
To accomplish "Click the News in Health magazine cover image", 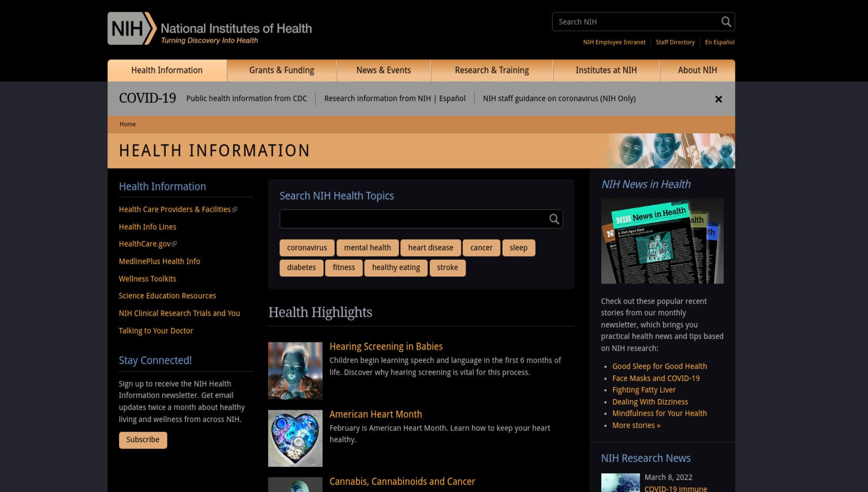I will 662,241.
